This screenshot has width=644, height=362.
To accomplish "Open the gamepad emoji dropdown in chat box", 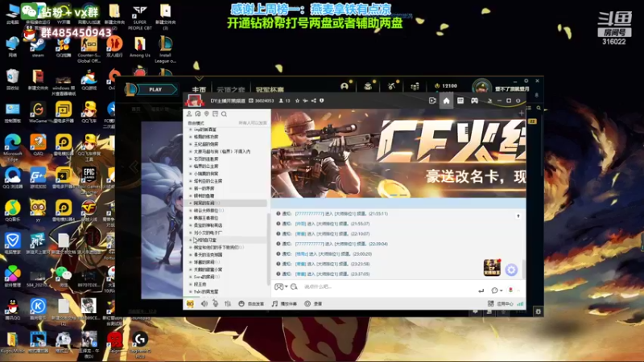I will [281, 286].
